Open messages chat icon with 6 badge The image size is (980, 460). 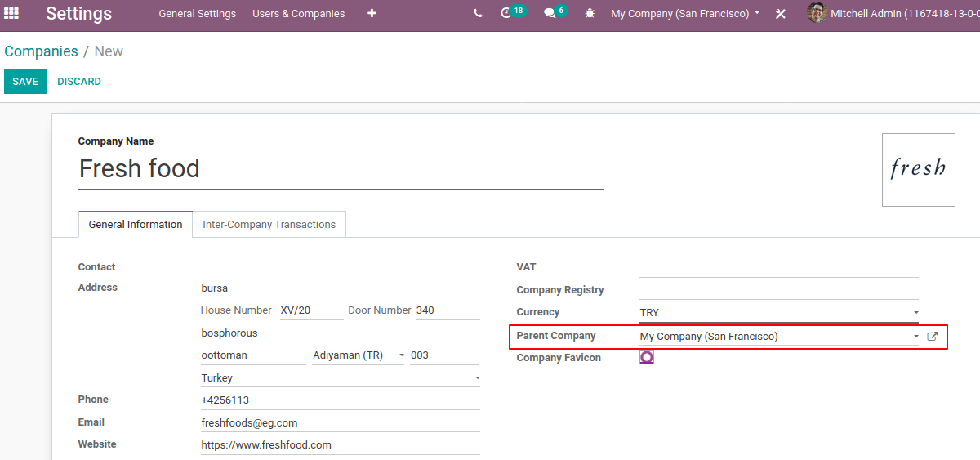point(555,12)
